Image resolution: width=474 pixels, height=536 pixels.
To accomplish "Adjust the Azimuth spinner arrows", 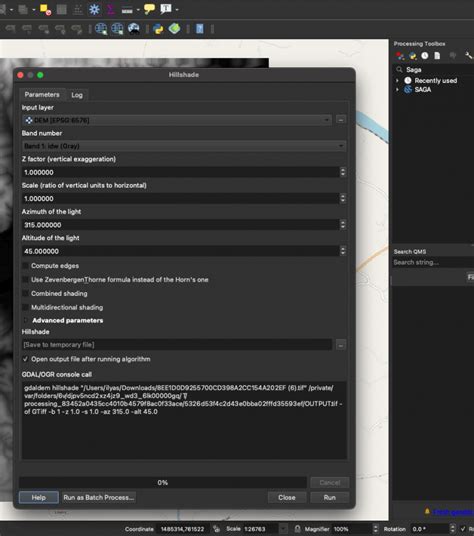I will 343,225.
